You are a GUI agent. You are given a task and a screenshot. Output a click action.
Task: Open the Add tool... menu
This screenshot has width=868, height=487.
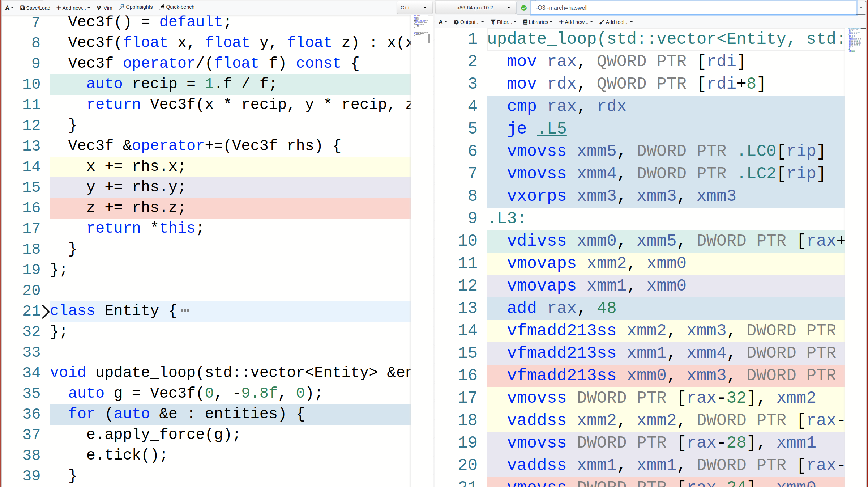coord(615,22)
